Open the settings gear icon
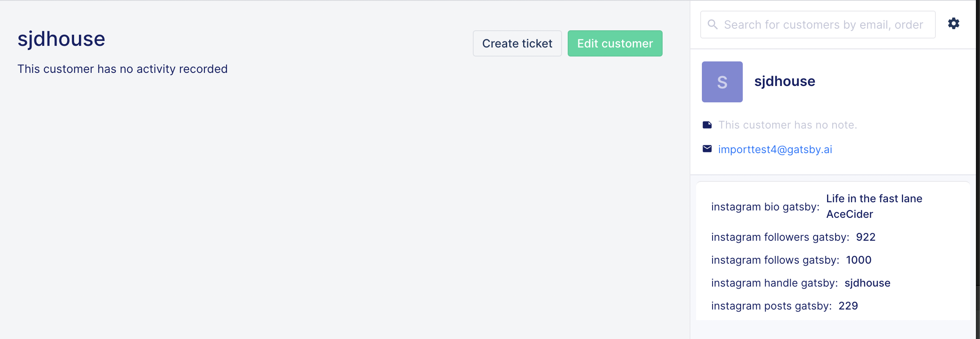This screenshot has width=980, height=339. (953, 23)
